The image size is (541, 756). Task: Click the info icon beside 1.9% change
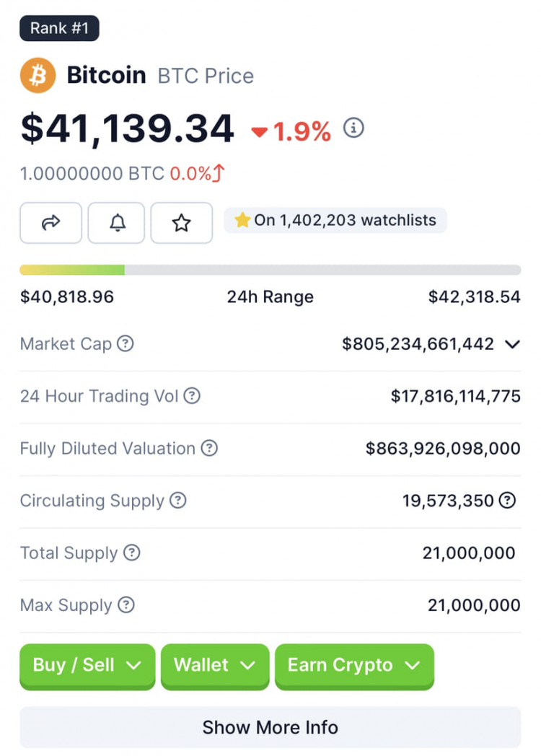click(353, 128)
